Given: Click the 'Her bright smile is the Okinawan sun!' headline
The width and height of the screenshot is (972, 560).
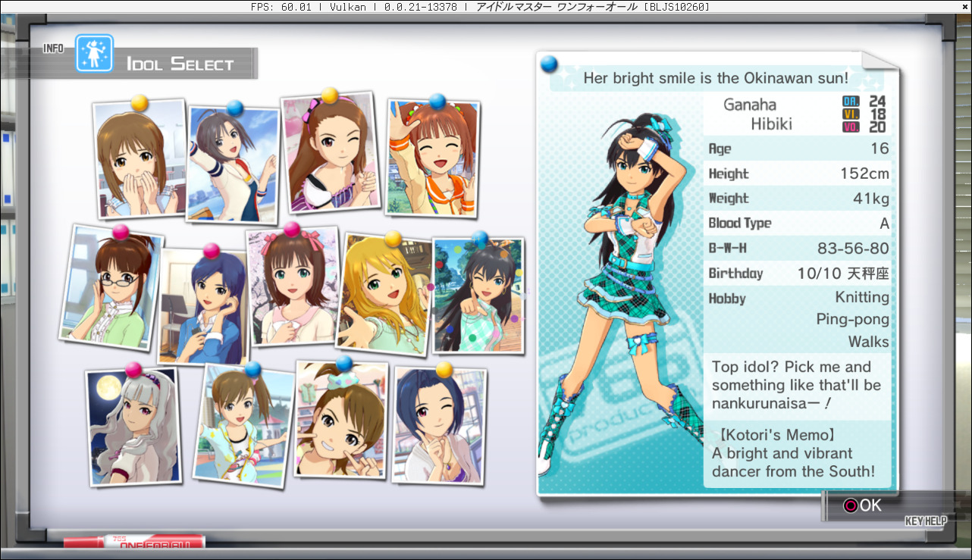Looking at the screenshot, I should (716, 77).
